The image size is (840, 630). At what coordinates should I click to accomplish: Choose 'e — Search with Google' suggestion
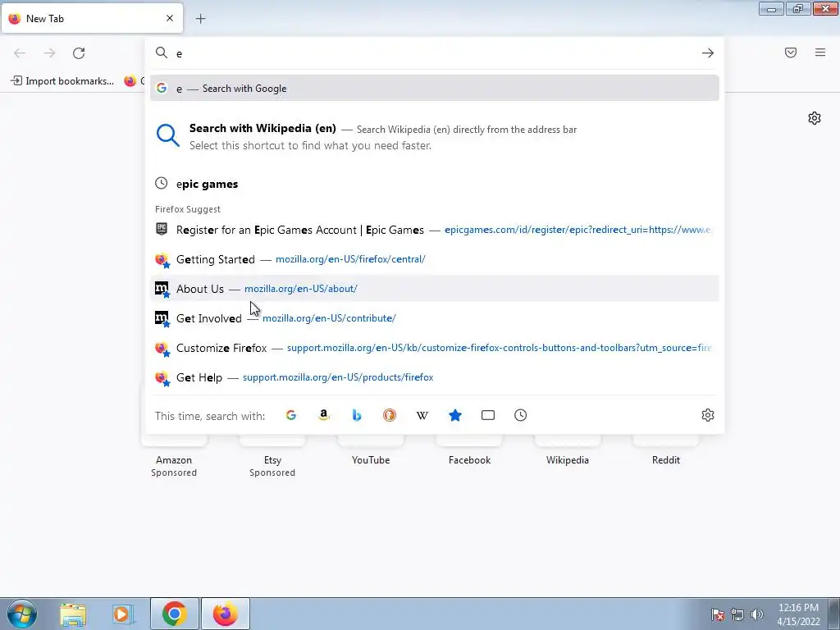[x=435, y=89]
